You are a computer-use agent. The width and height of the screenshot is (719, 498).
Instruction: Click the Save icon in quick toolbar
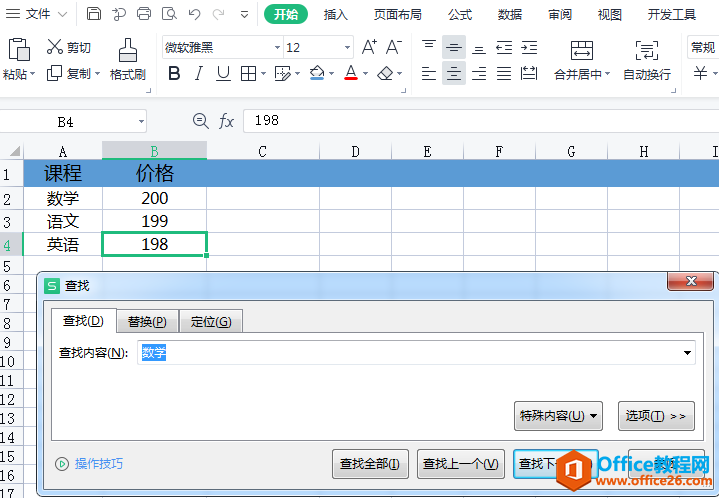(94, 14)
